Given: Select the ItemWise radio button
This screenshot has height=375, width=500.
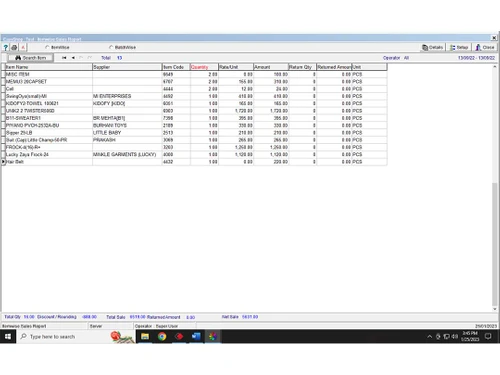Looking at the screenshot, I should coord(47,47).
